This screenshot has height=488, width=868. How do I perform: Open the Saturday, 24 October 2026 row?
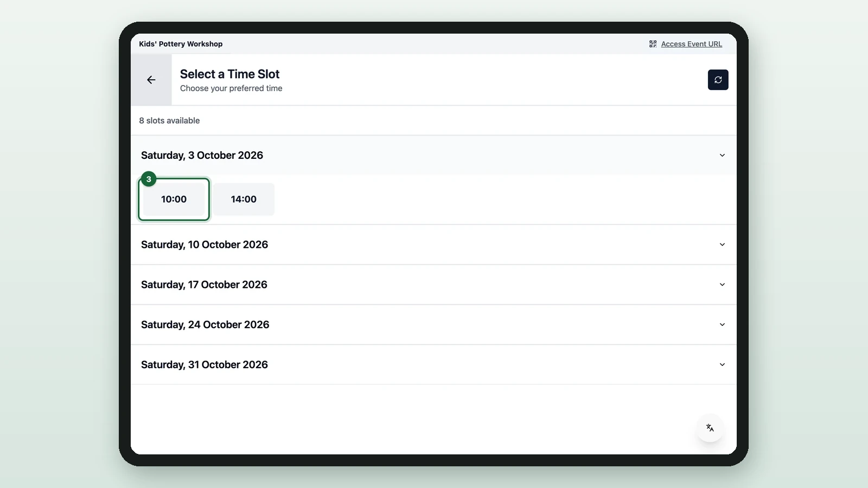(x=433, y=325)
